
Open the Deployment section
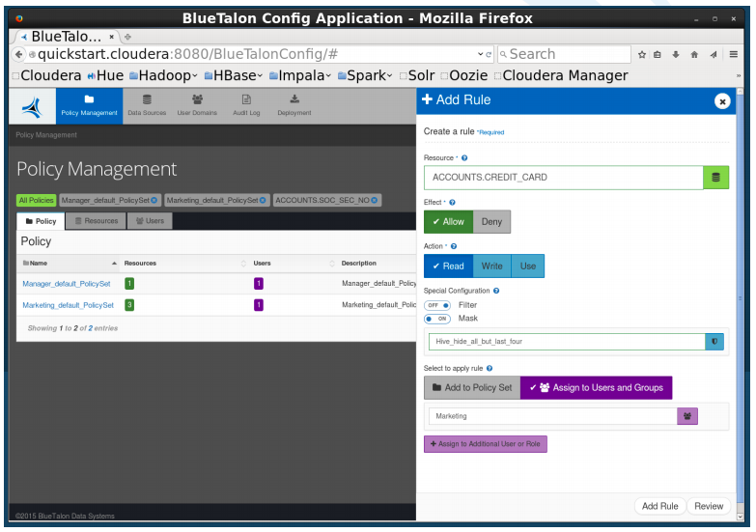click(294, 105)
